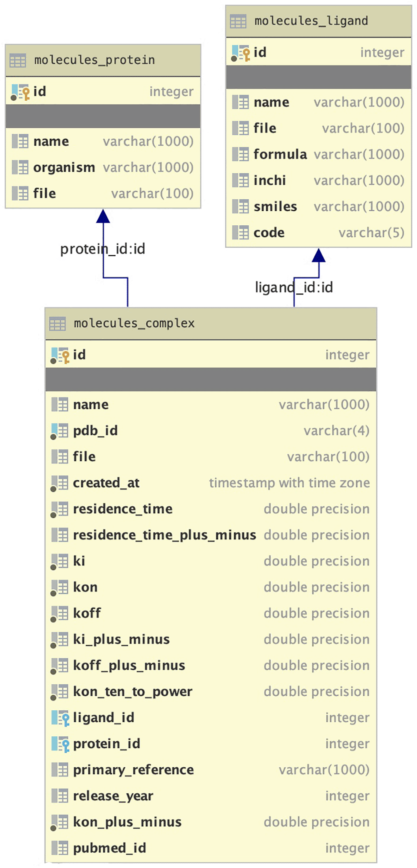417x868 pixels.
Task: Click the ligand_id foreign key icon
Action: click(60, 718)
